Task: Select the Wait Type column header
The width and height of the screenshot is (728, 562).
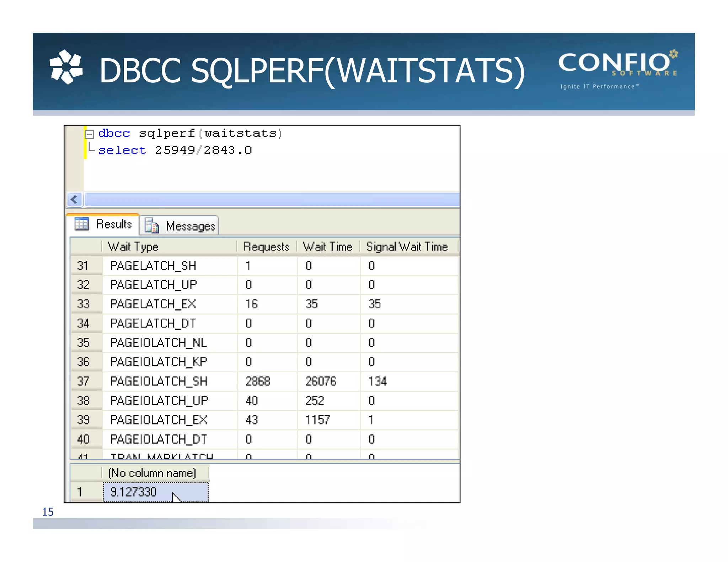Action: pos(169,247)
